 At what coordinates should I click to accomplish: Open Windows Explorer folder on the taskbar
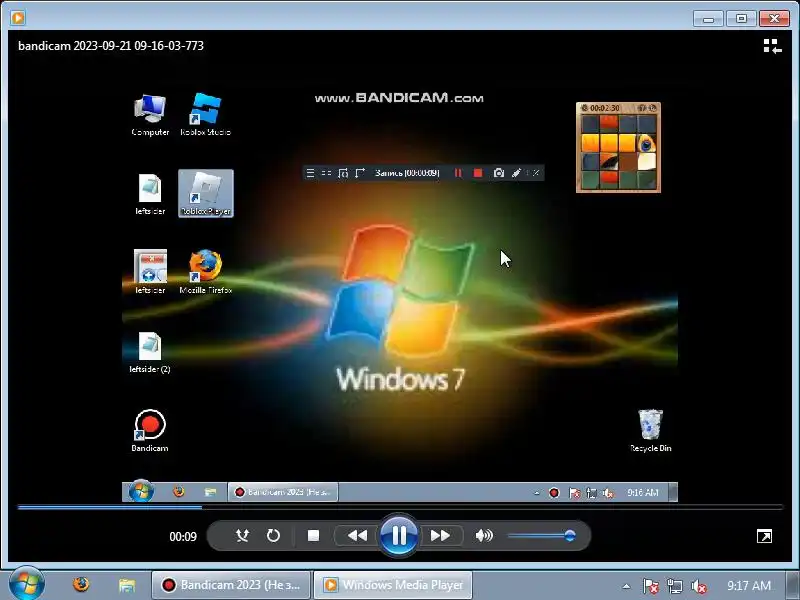(127, 585)
